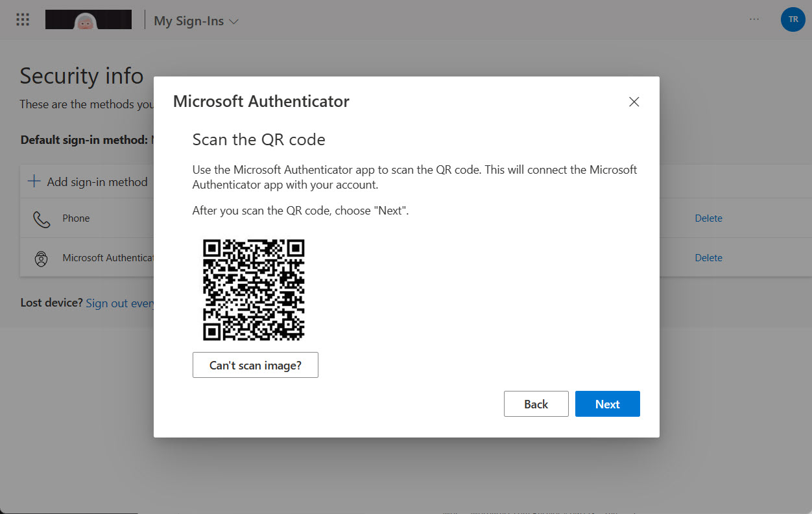
Task: Delete the Phone sign-in method
Action: pos(708,218)
